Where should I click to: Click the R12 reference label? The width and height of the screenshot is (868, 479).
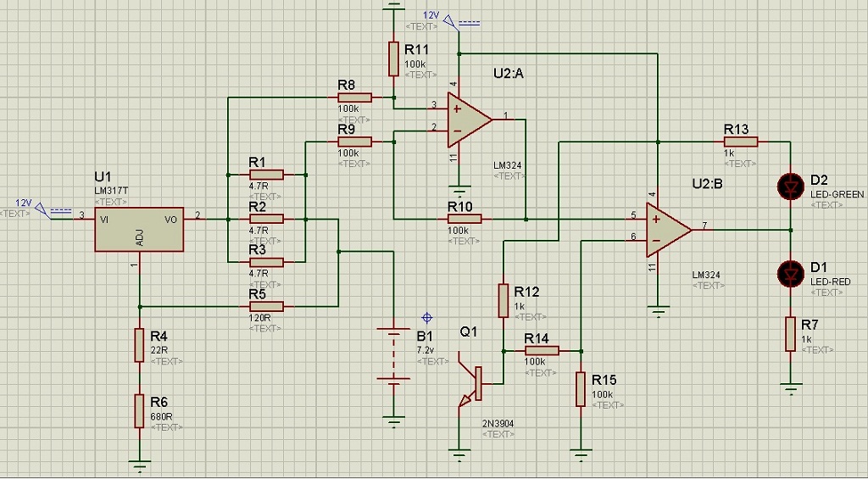(526, 292)
